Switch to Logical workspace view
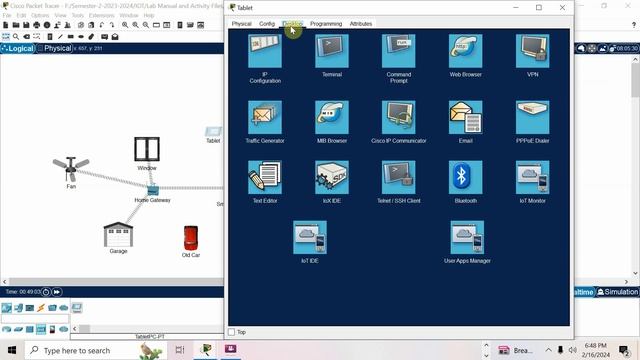The image size is (640, 360). click(x=18, y=48)
